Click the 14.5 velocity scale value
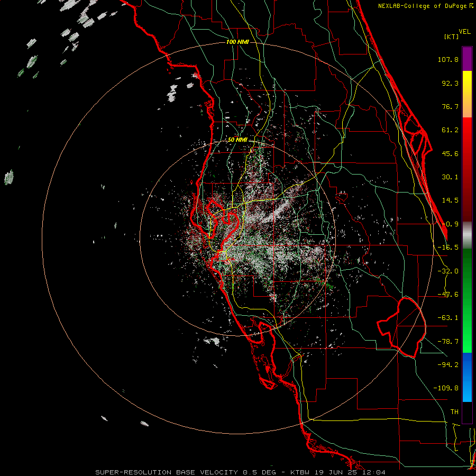This screenshot has width=476, height=476. pyautogui.click(x=450, y=200)
